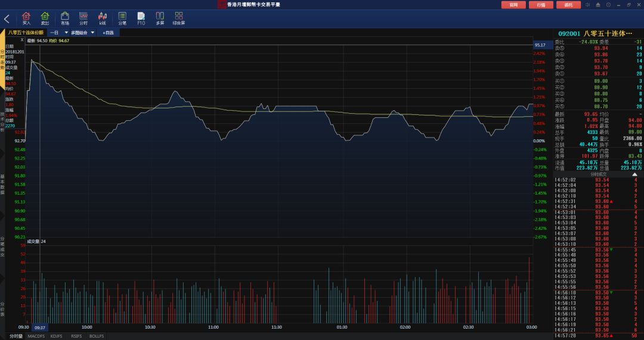The height and width of the screenshot is (340, 644).
Task: Click the 14:55:45 trade row
Action: [598, 249]
